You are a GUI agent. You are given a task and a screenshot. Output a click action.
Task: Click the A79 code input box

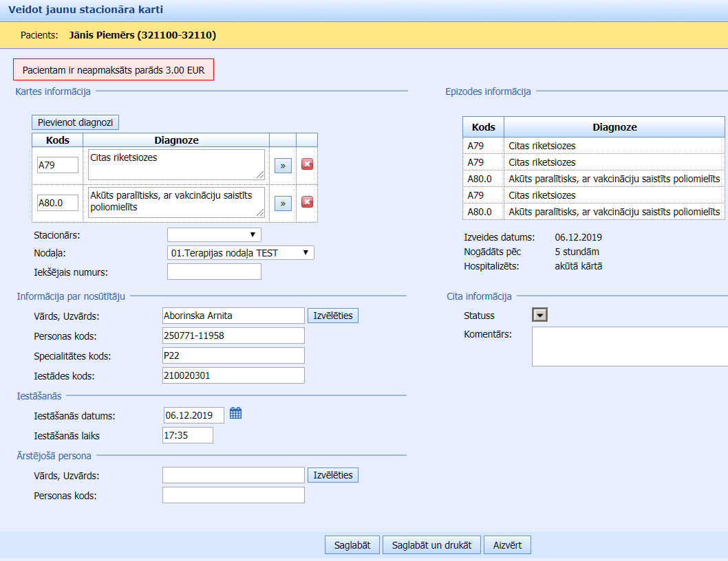click(x=58, y=165)
